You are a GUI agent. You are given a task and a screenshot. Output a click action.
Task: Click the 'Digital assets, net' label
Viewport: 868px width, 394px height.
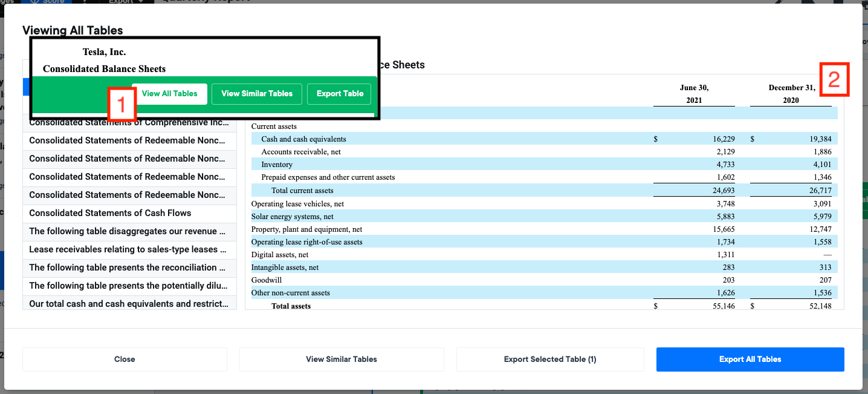280,255
